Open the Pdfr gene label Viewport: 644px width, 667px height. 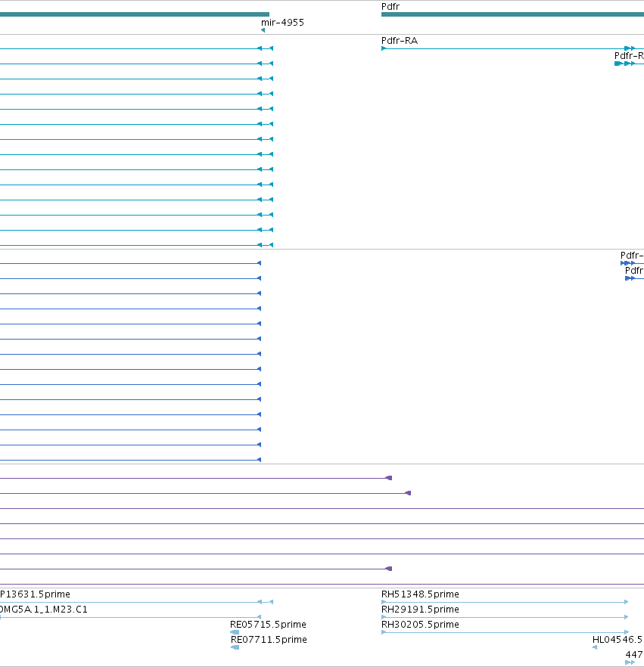390,6
